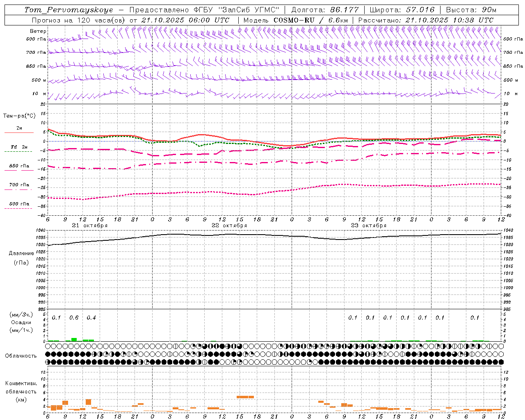Select the longitude value Долгота: 86.177
This screenshot has width=525, height=420.
325,10
